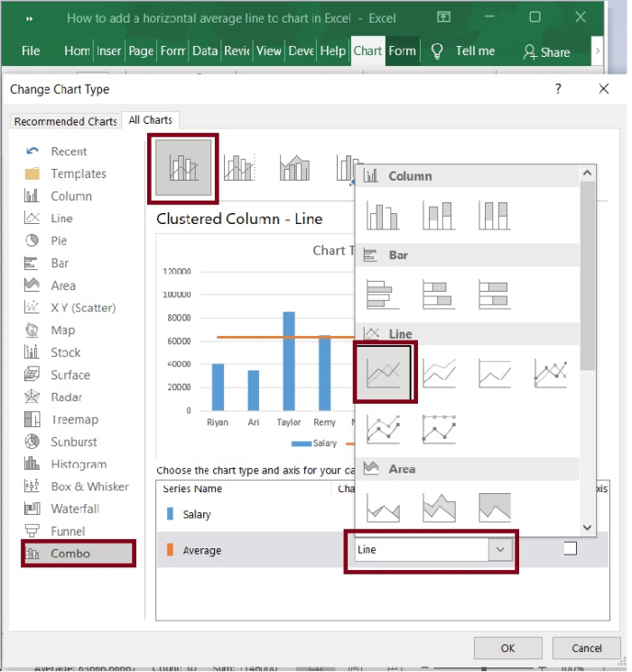Viewport: 632px width, 672px height.
Task: Pick the basic Line chart type icon
Action: coord(384,373)
